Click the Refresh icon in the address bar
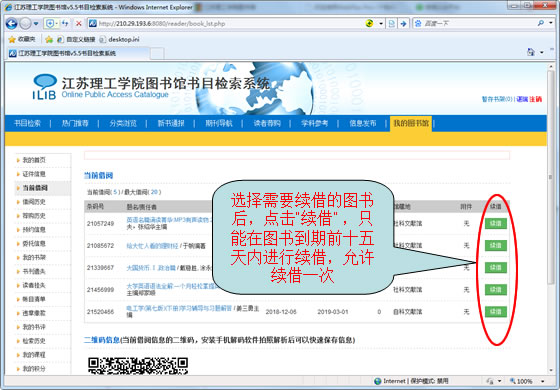This screenshot has height=390, width=560. (65, 24)
